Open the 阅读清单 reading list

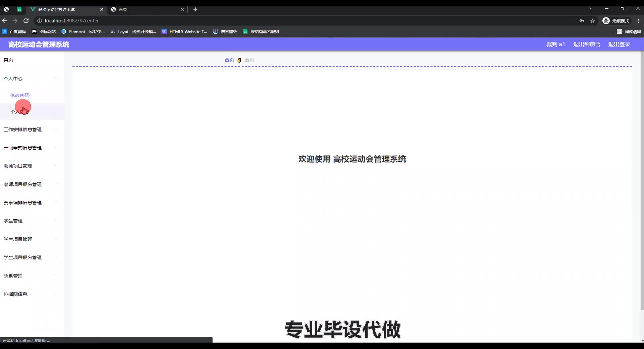click(629, 32)
